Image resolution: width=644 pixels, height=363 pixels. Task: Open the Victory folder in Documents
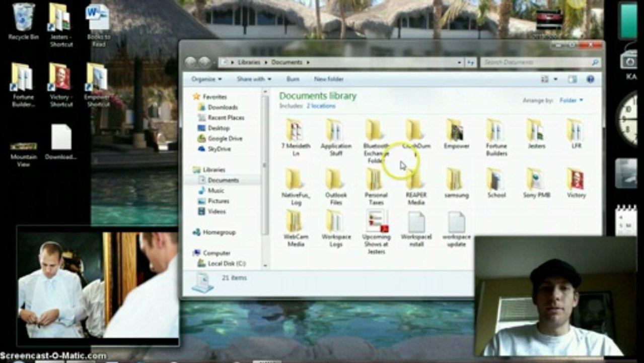click(x=576, y=184)
